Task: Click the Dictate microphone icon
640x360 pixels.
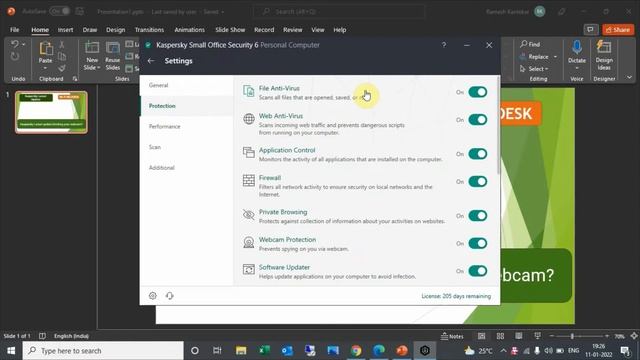Action: (577, 48)
